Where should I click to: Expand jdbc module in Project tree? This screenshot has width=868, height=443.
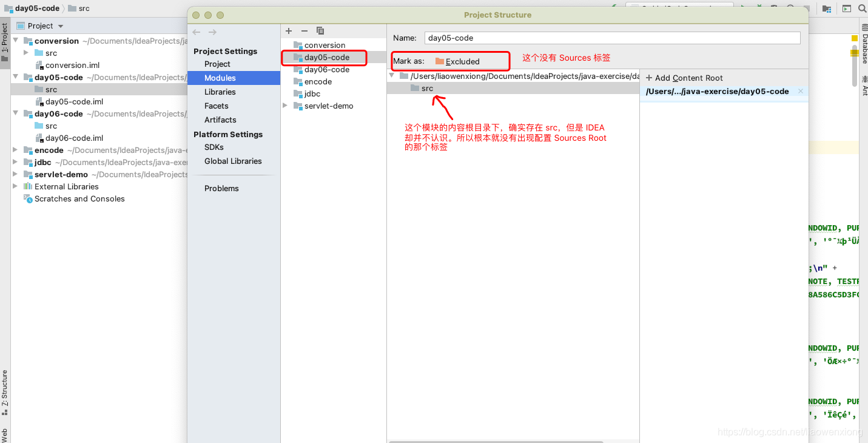[16, 162]
